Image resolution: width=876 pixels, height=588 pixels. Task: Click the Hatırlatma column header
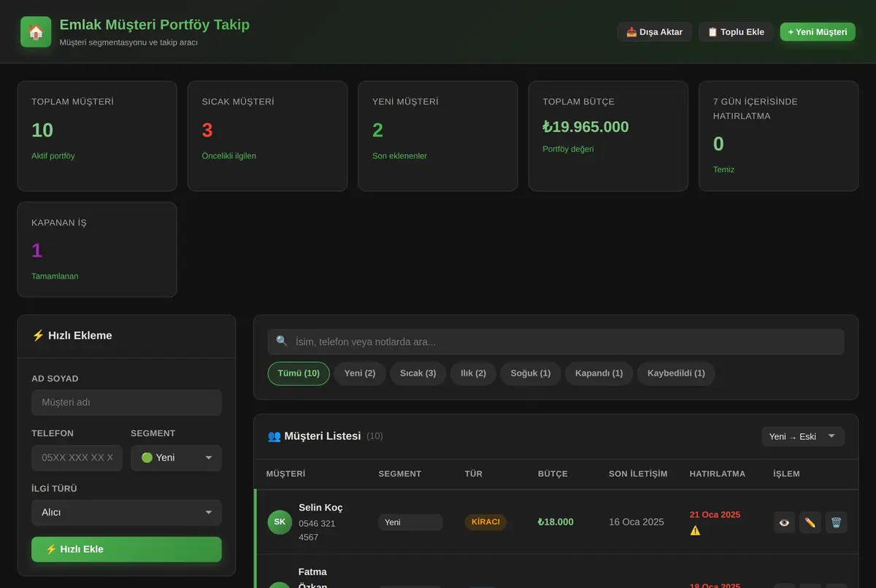[718, 474]
